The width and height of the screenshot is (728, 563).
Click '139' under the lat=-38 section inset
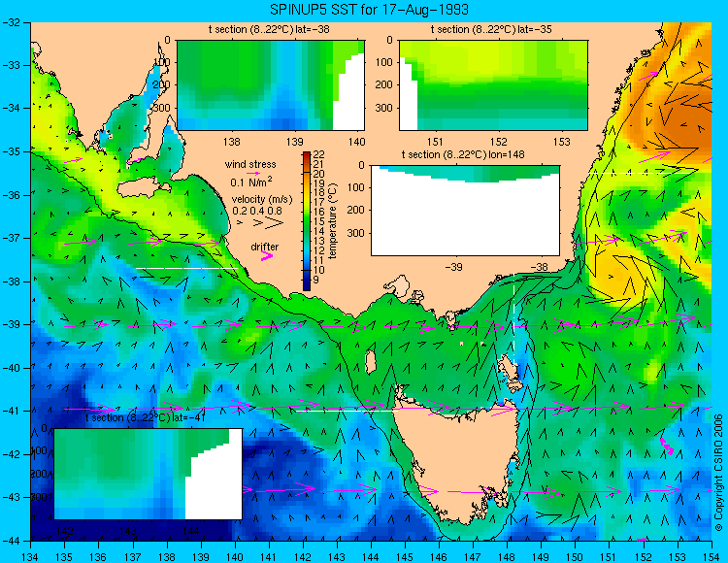coord(294,142)
